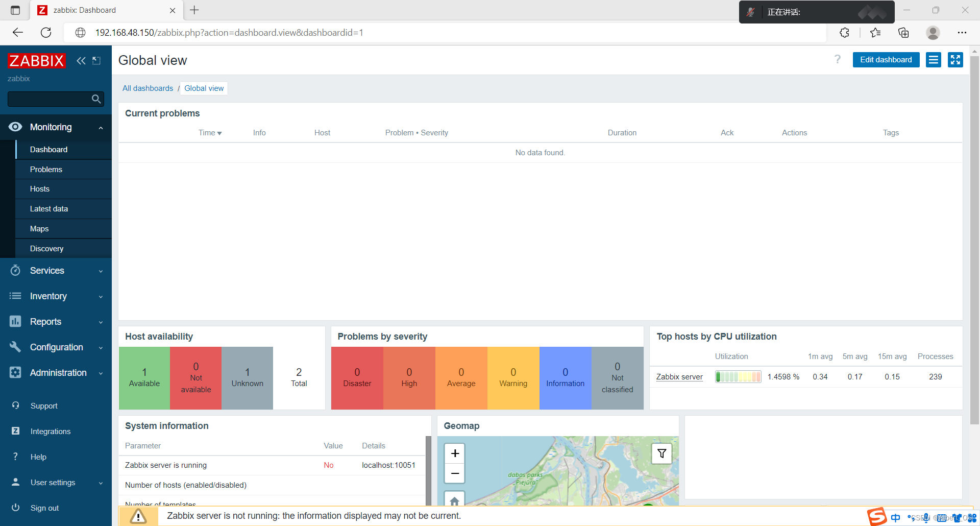Click the Monitoring eye icon
The width and height of the screenshot is (980, 526).
15,127
